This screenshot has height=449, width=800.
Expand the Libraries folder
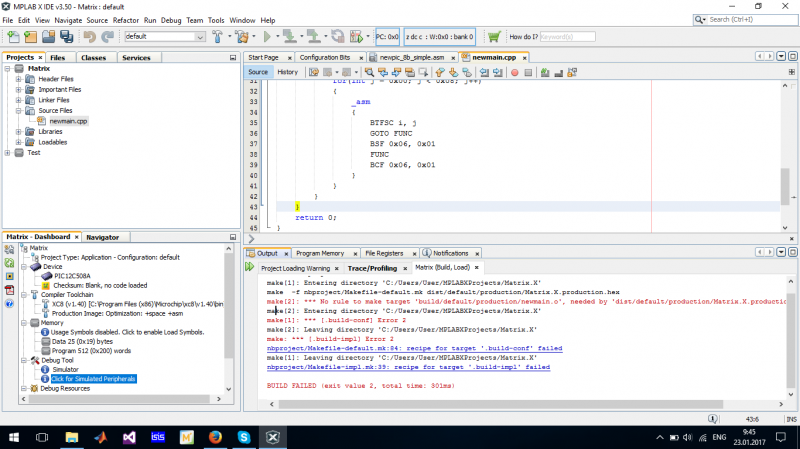(18, 132)
